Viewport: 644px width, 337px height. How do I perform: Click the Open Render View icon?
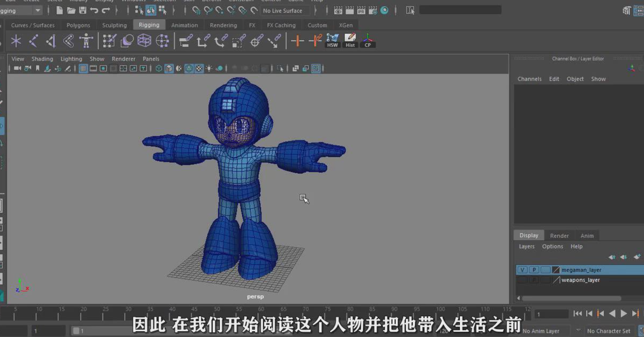(338, 11)
